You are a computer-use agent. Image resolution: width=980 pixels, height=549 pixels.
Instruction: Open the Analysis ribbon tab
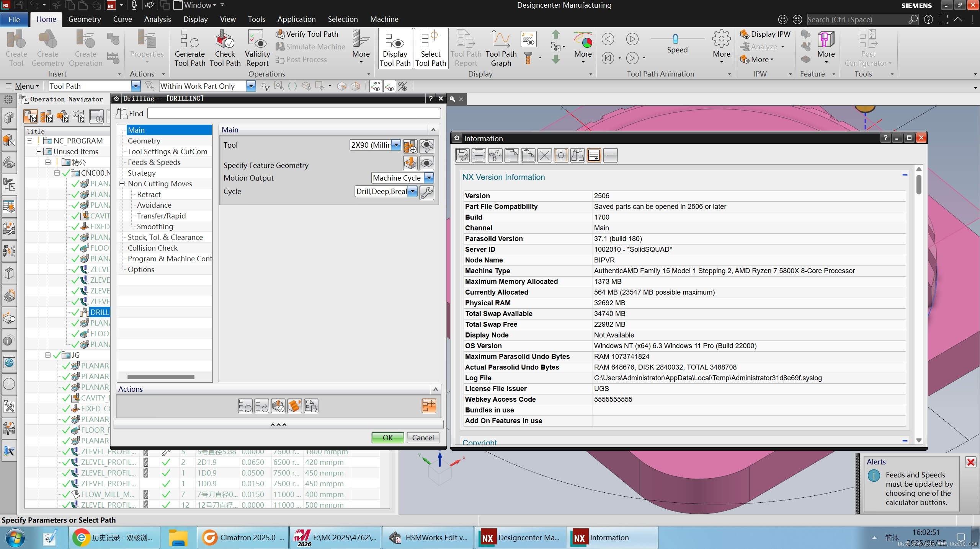click(x=157, y=19)
